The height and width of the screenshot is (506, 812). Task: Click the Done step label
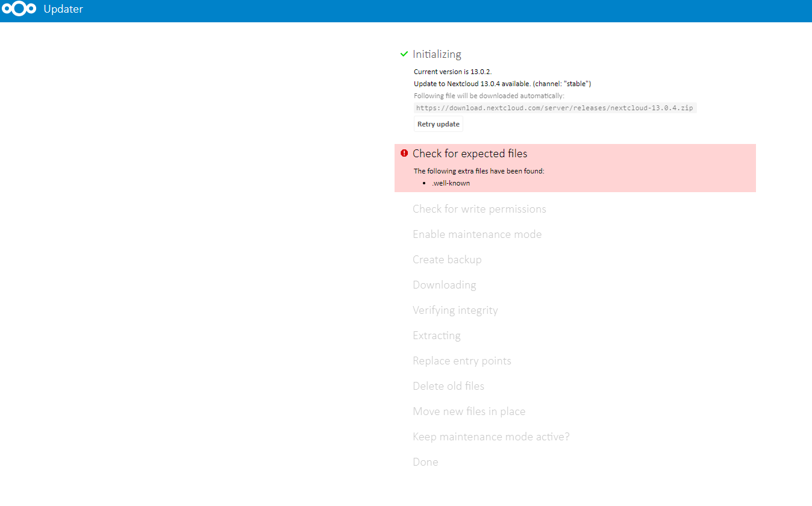(425, 461)
